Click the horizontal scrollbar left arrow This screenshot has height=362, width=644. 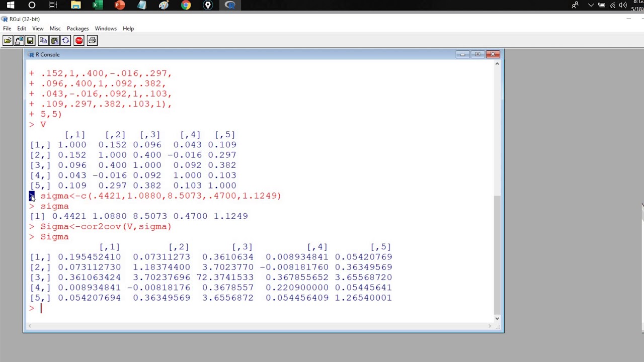click(29, 326)
